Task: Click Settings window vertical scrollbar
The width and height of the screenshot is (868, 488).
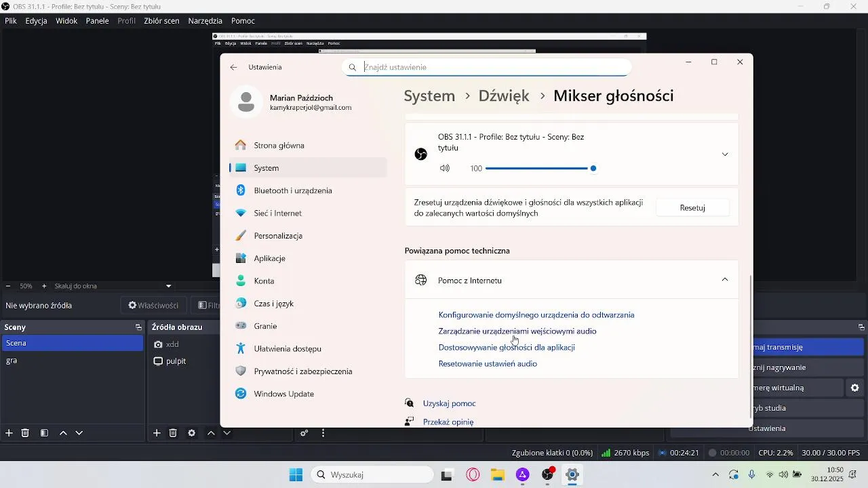Action: click(750, 346)
